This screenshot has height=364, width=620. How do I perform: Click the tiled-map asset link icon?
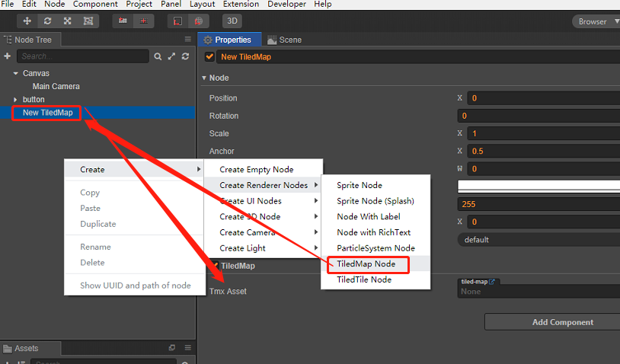(492, 282)
